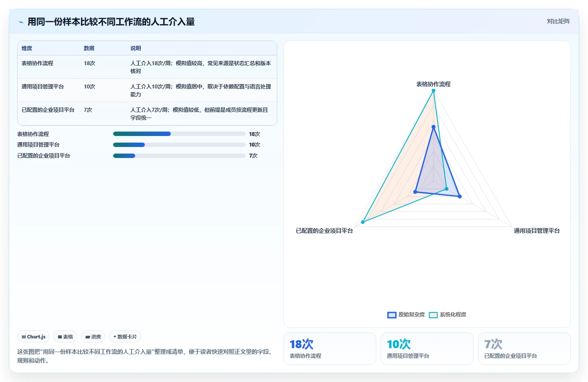The width and height of the screenshot is (588, 382).
Task: Click radar axis label 表格协作流程
Action: [x=434, y=84]
